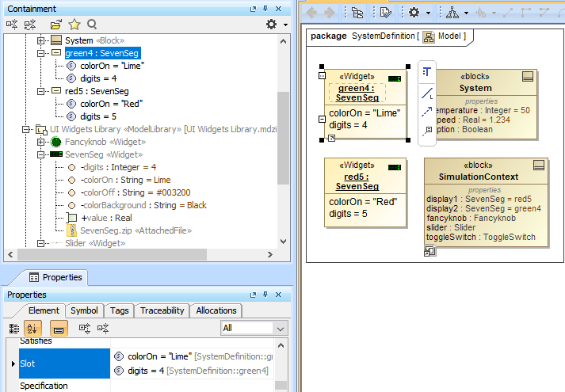Toggle alphabetical sort in Properties panel

tap(33, 328)
